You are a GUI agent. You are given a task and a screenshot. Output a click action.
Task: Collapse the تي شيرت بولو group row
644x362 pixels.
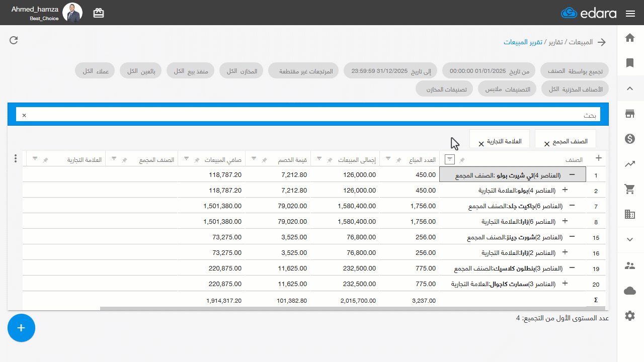click(x=572, y=174)
